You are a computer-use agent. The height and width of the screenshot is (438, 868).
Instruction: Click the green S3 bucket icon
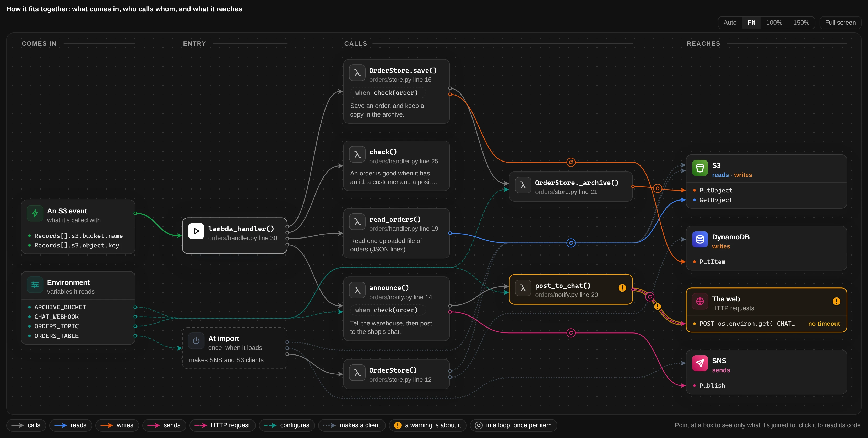(700, 168)
